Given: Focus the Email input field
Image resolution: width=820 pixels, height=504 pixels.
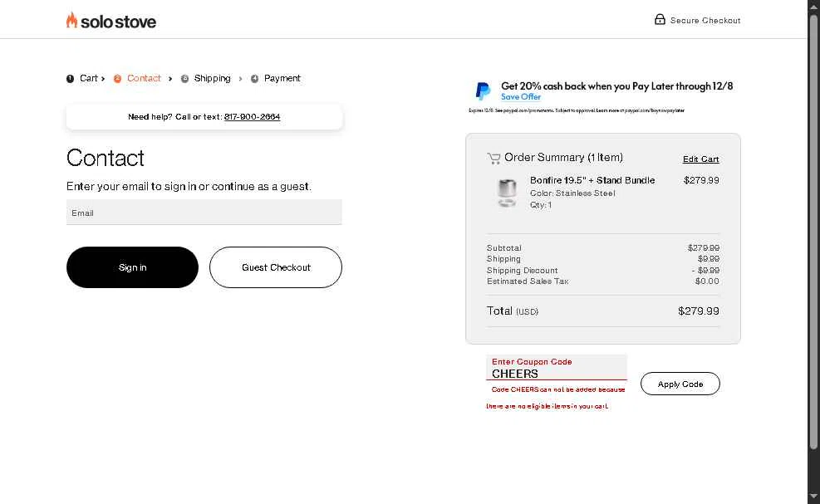Looking at the screenshot, I should [204, 213].
